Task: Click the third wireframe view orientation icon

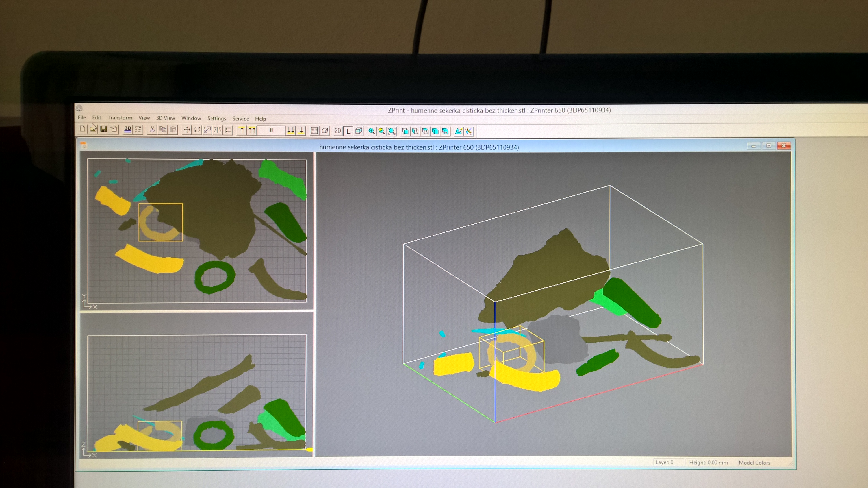Action: tap(426, 131)
